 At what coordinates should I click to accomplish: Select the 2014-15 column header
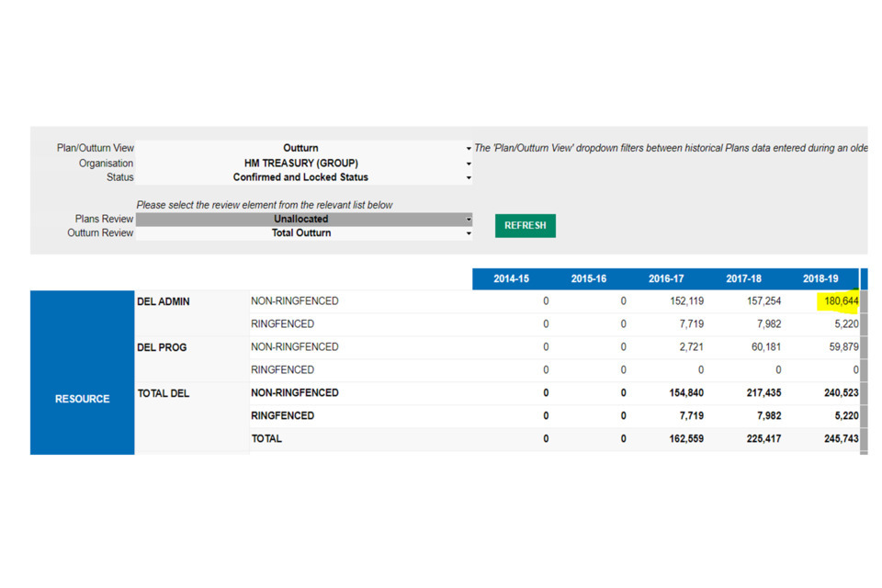coord(511,279)
